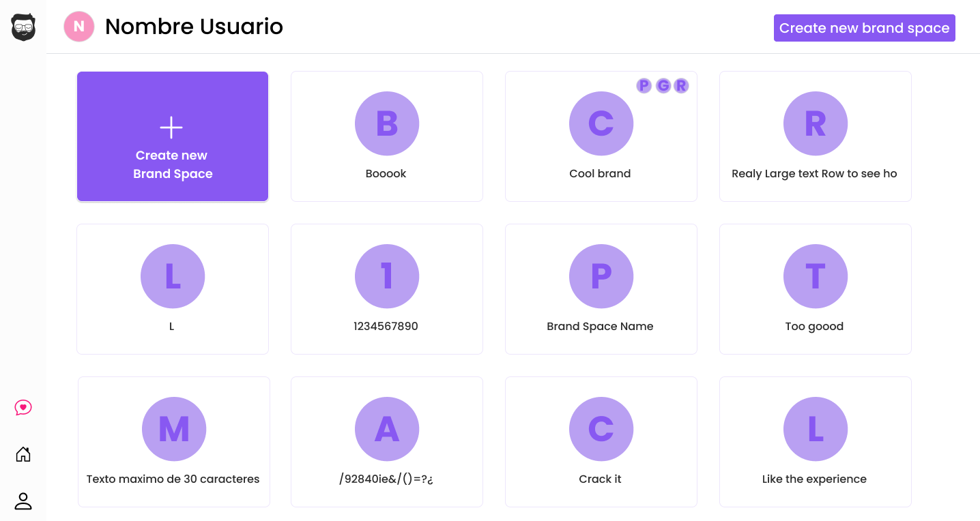
Task: Go to Home via the house icon
Action: point(23,454)
